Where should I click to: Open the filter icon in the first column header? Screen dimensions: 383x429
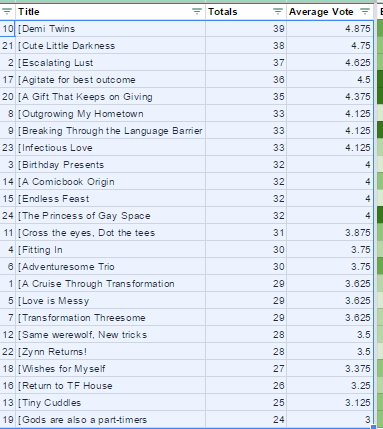coord(7,12)
